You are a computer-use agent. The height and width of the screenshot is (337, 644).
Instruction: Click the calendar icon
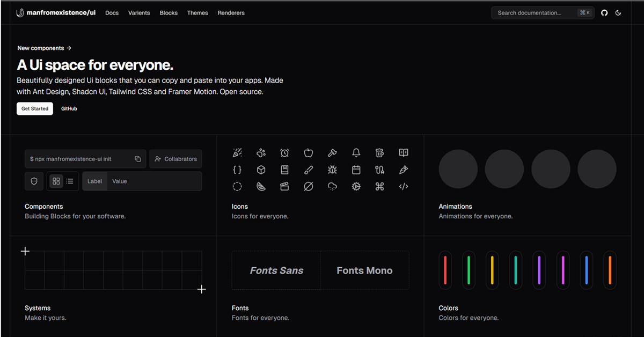pyautogui.click(x=356, y=170)
